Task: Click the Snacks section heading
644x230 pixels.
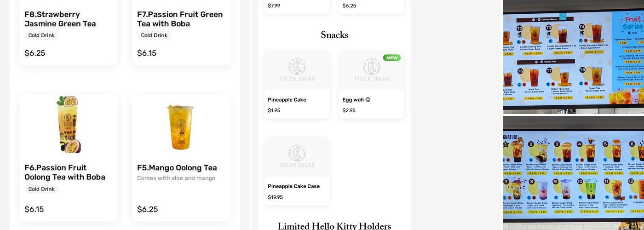Action: pos(334,35)
